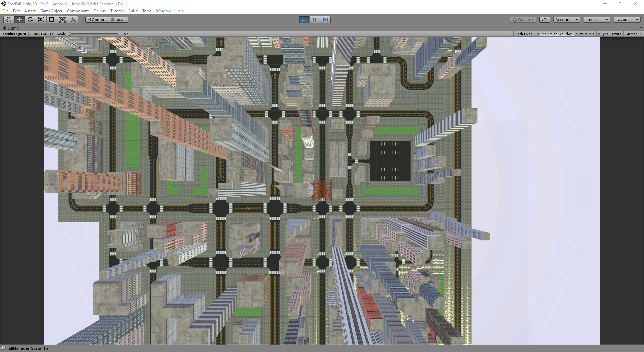
Task: Stop play mode with Play button
Action: click(x=304, y=20)
